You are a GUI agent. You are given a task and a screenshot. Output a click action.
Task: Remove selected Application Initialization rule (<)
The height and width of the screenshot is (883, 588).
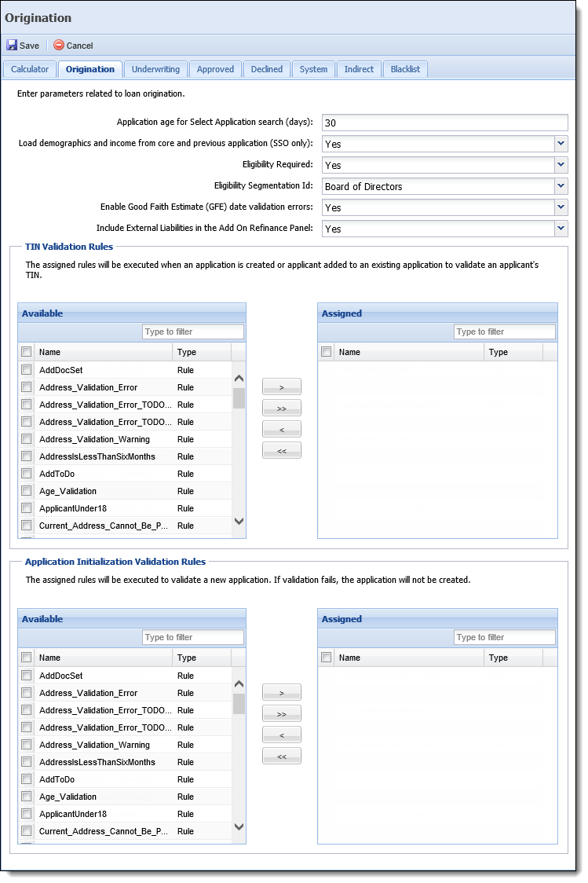pos(281,735)
